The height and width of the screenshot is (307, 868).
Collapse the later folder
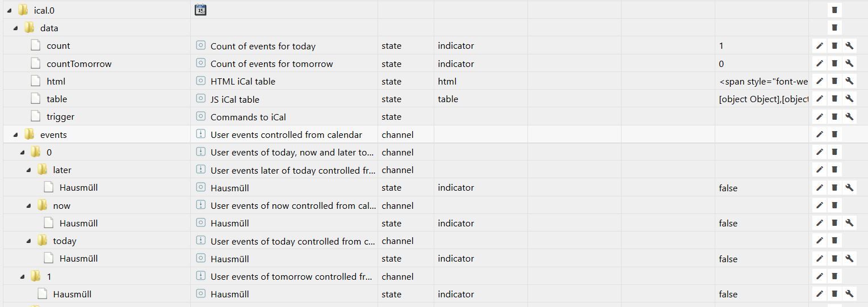[x=28, y=170]
